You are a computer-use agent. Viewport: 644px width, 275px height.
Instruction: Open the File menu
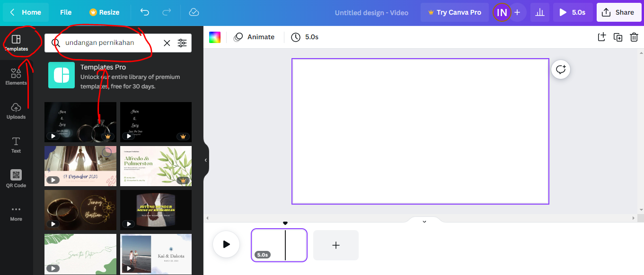point(66,12)
